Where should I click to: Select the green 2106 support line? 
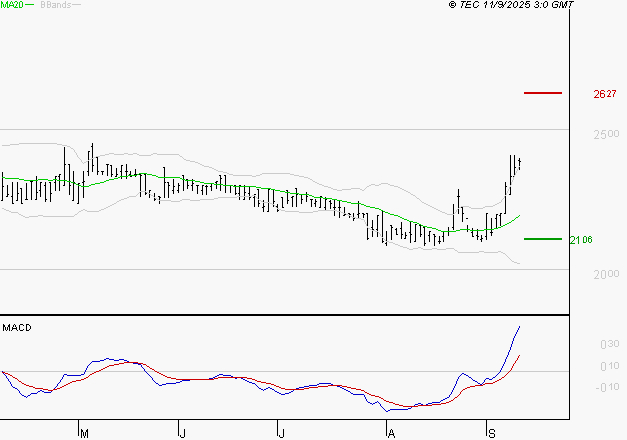pos(543,239)
